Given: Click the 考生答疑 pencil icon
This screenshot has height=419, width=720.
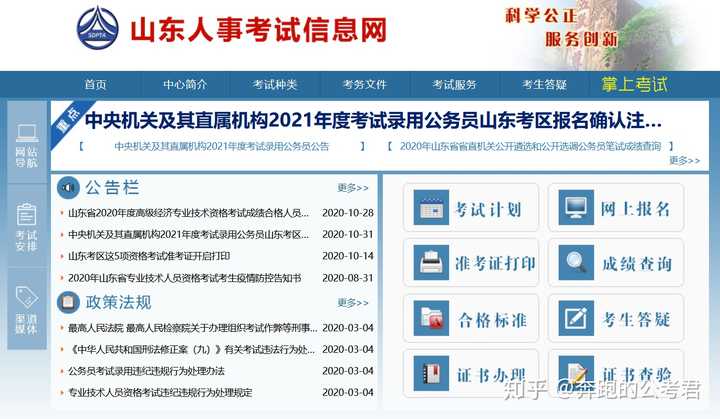Looking at the screenshot, I should click(576, 318).
